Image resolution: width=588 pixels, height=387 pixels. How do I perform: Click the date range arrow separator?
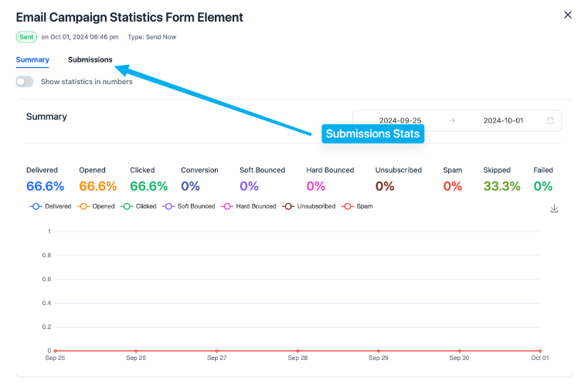coord(452,121)
